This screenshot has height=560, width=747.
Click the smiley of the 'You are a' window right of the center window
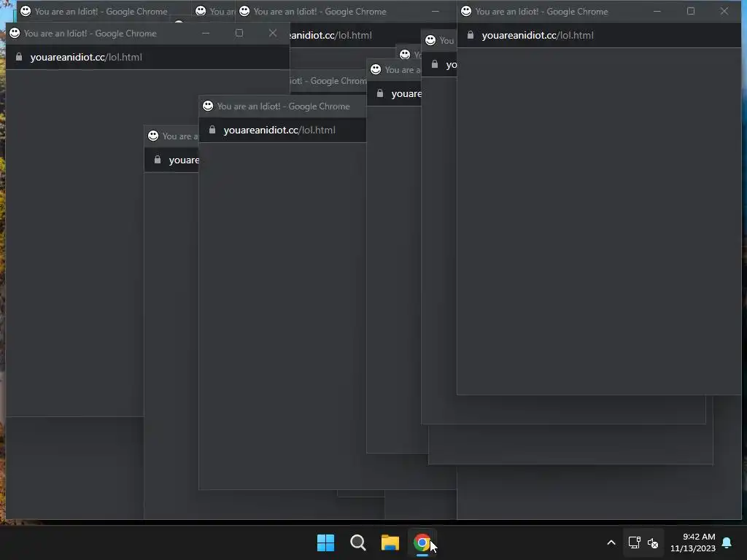click(x=376, y=69)
